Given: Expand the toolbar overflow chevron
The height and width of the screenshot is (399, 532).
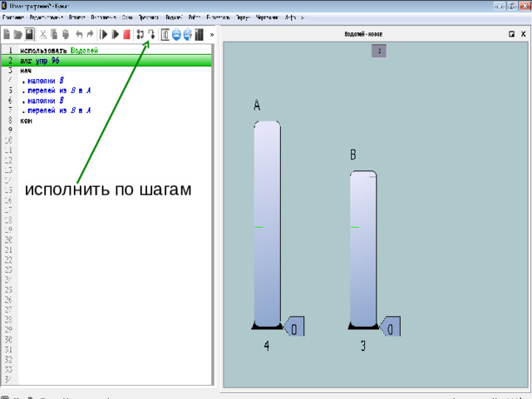Looking at the screenshot, I should 211,35.
